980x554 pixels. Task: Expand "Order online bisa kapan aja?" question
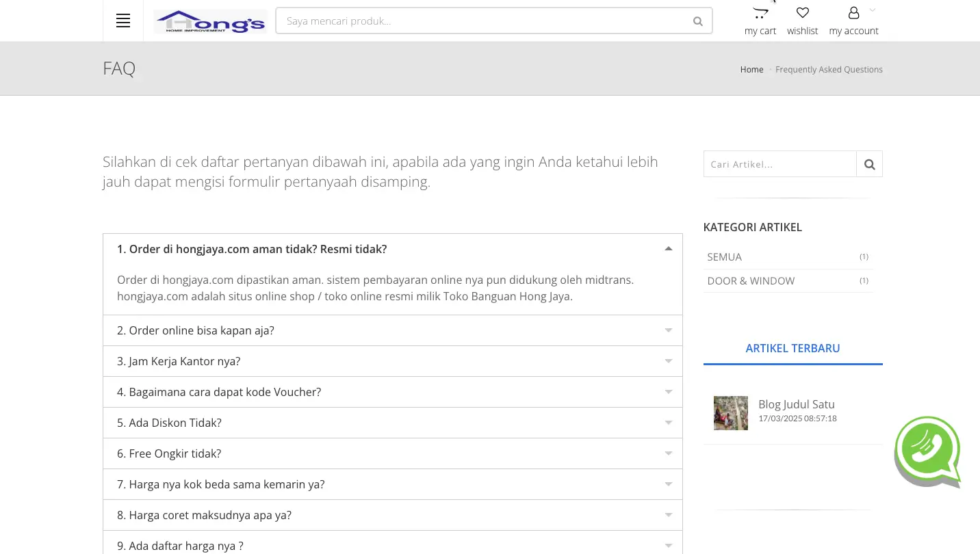[392, 330]
